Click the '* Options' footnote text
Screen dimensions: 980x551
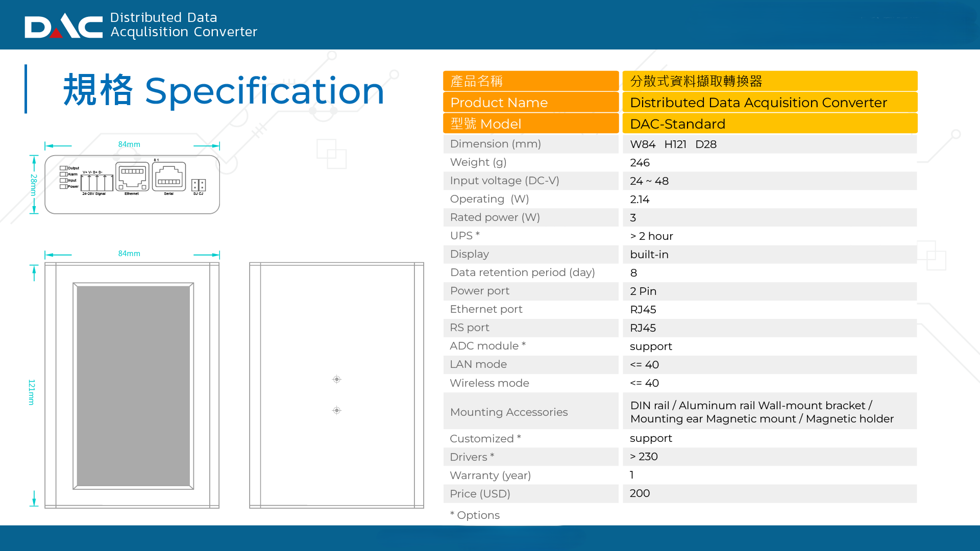coord(475,515)
